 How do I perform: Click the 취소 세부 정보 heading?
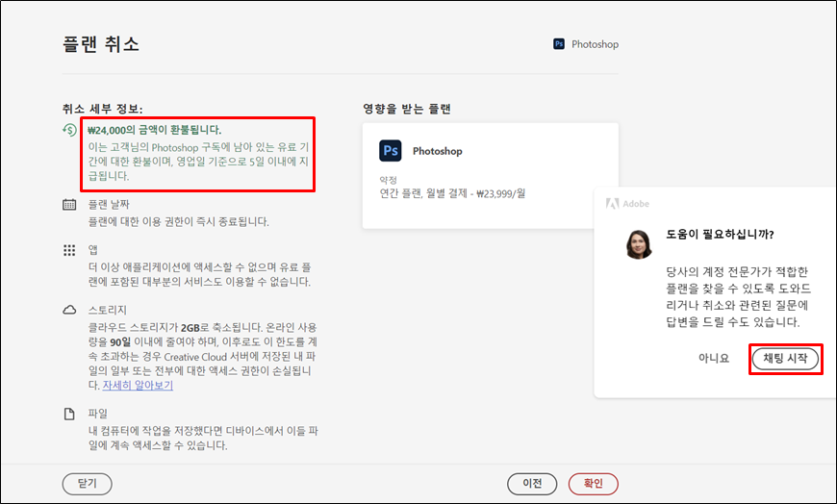coord(103,109)
